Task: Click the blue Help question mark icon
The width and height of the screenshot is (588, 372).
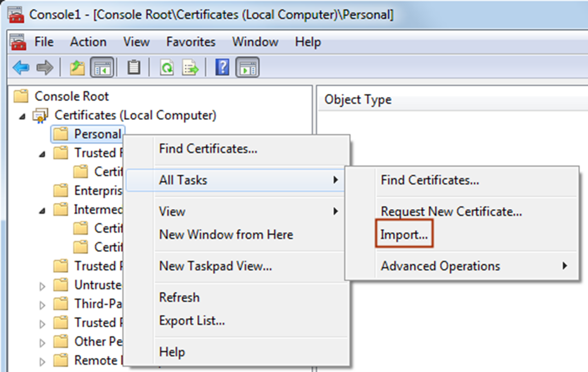Action: [x=222, y=68]
